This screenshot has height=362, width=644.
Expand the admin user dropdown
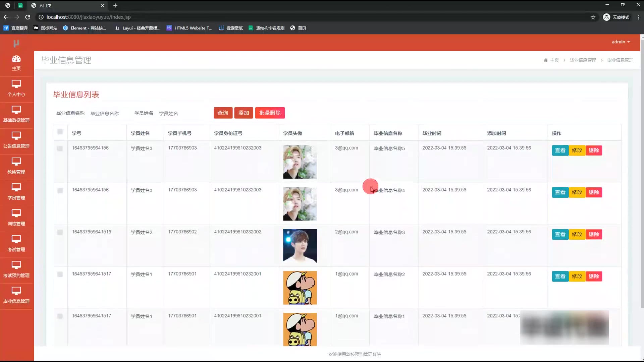coord(621,42)
